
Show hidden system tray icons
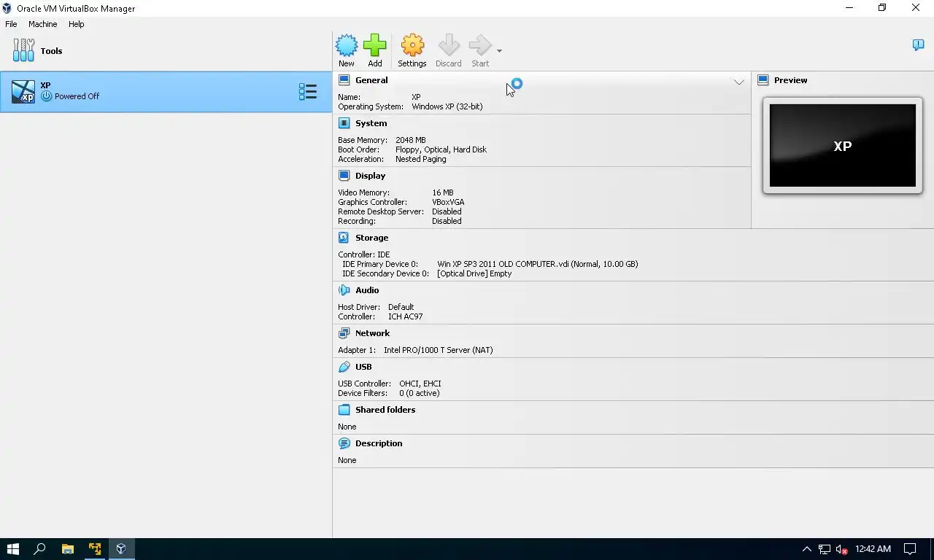tap(806, 549)
